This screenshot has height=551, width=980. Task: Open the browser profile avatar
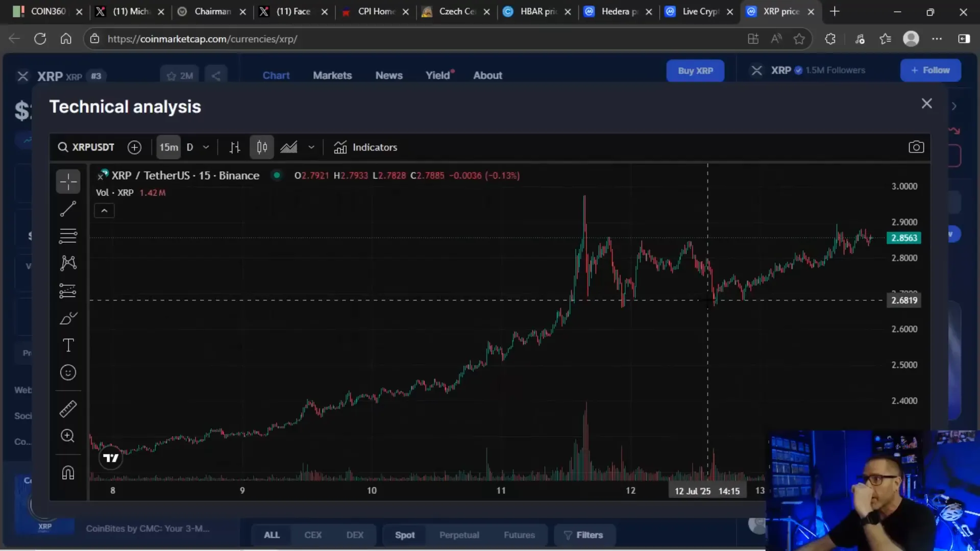coord(911,39)
